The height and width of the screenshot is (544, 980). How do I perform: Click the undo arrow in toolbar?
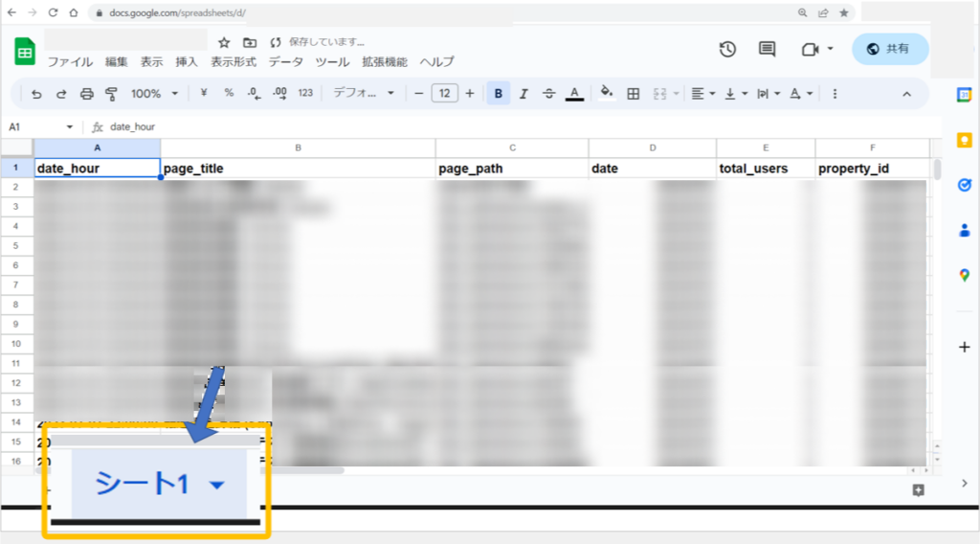pos(36,94)
